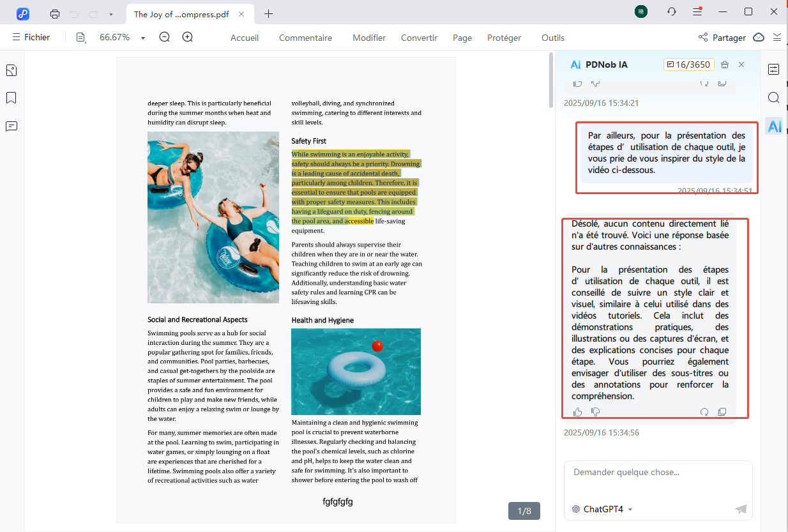The width and height of the screenshot is (788, 532).
Task: Copy the latest AI response
Action: 722,412
